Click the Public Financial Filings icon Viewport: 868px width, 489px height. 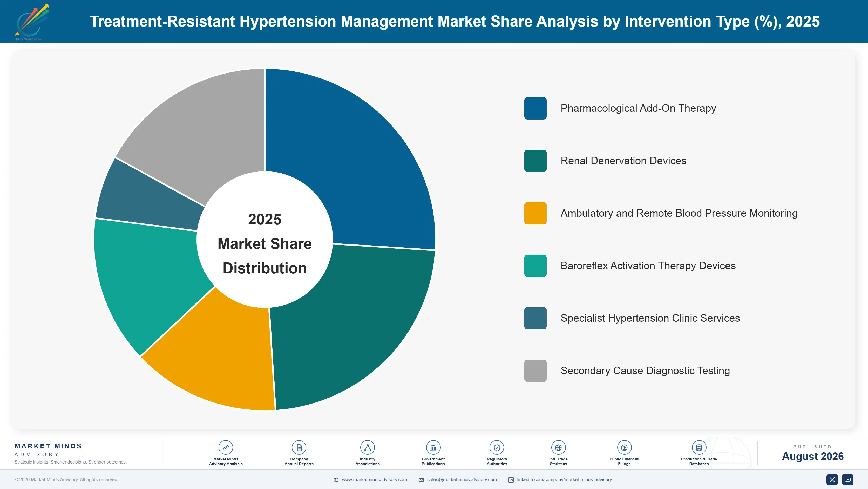pos(624,447)
